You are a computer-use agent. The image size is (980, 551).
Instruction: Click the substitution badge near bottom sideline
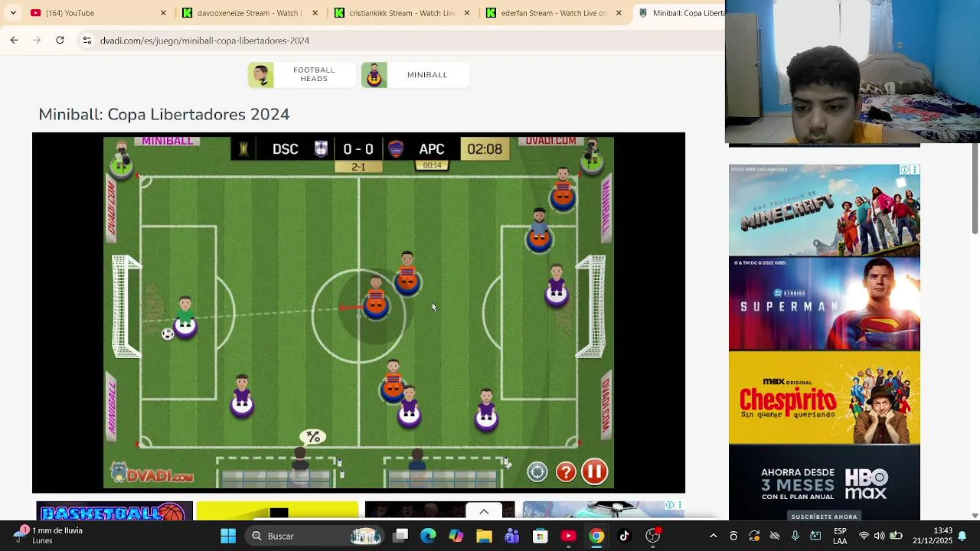click(313, 437)
